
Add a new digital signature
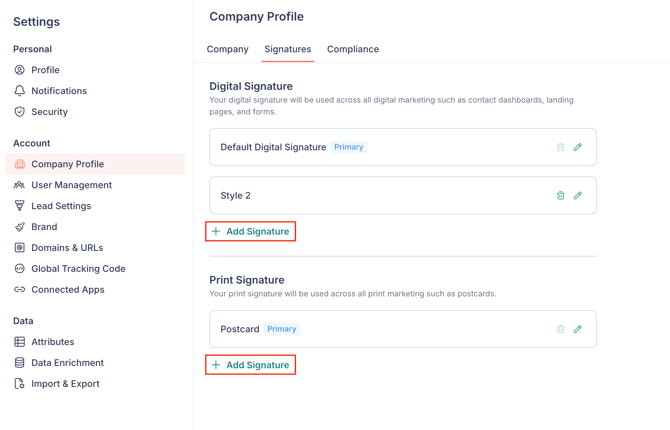(250, 231)
